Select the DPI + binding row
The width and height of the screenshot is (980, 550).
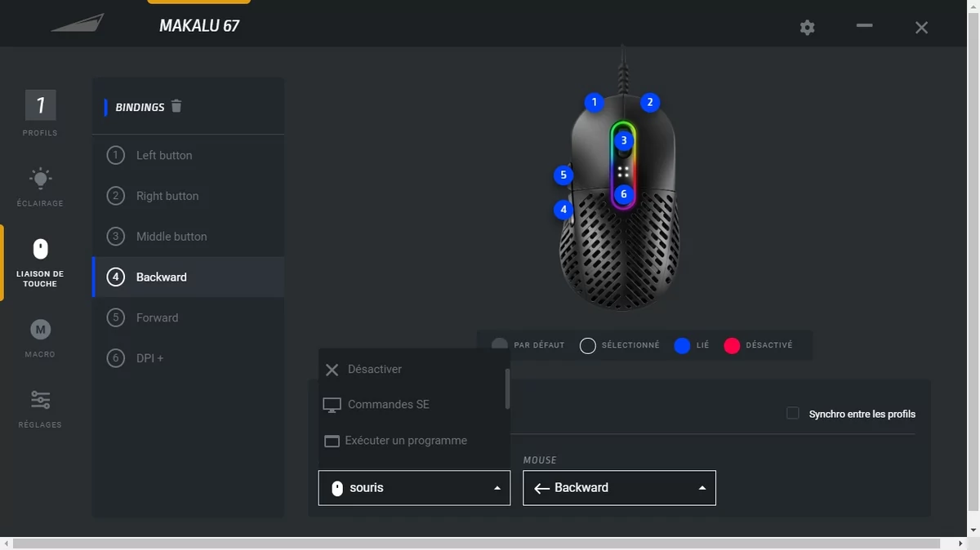[x=189, y=358]
